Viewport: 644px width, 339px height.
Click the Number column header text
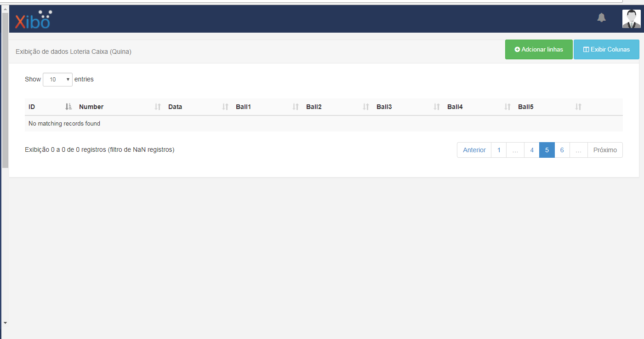[91, 107]
